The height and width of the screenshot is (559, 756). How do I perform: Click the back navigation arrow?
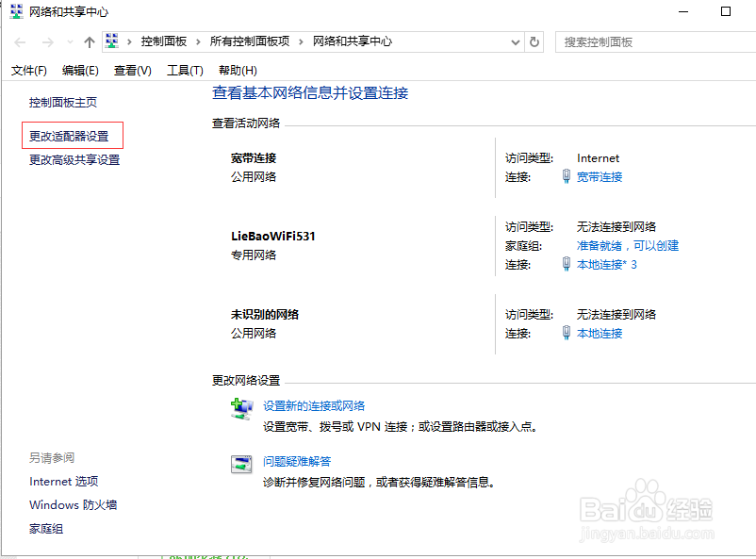[19, 41]
